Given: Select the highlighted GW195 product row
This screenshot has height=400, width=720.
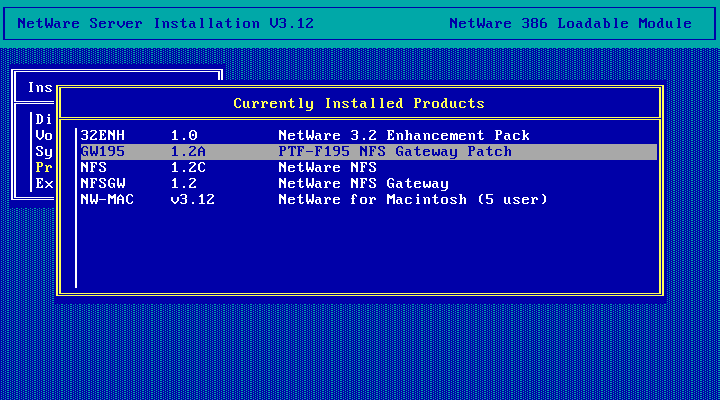Looking at the screenshot, I should [368, 152].
